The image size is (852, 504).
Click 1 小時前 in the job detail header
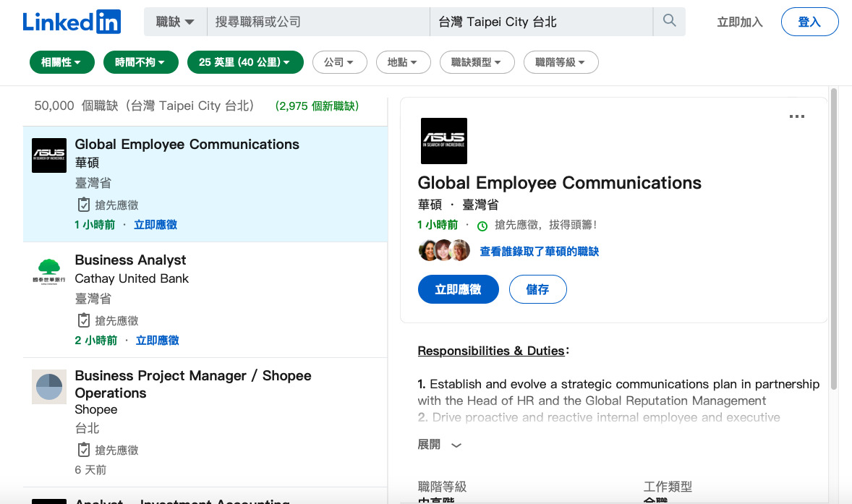(438, 225)
